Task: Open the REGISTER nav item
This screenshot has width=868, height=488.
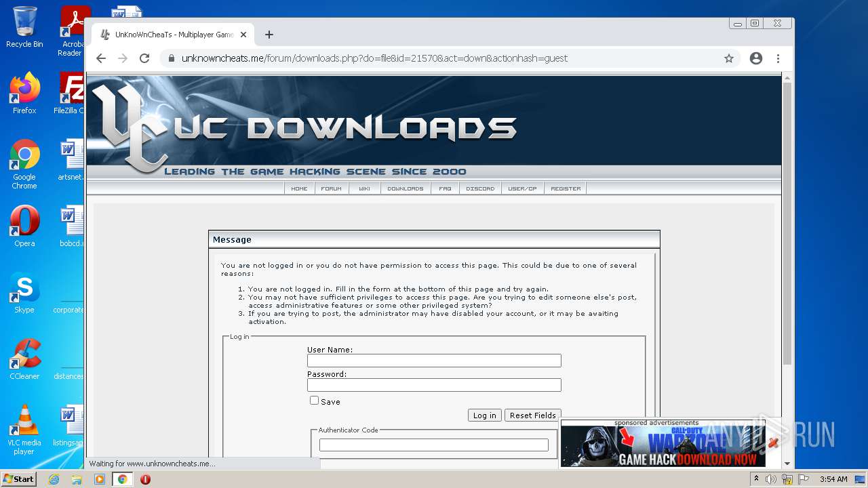Action: point(566,188)
